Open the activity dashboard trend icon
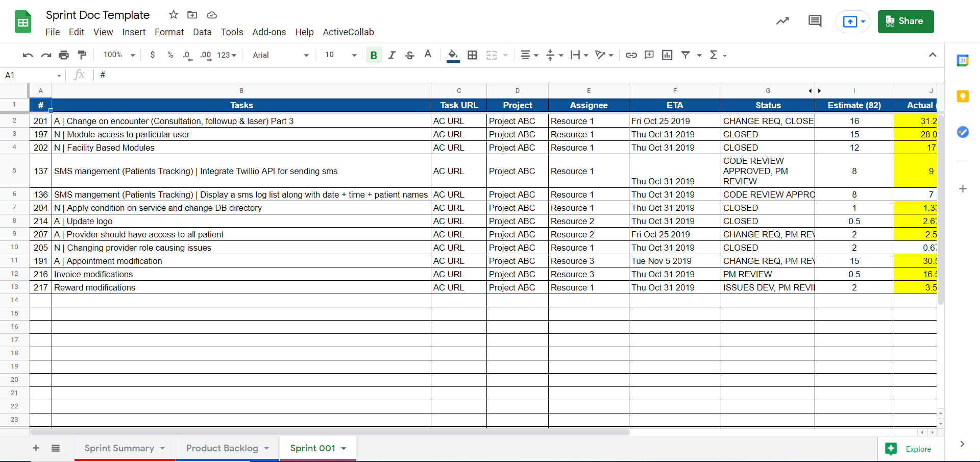The image size is (980, 462). click(x=782, y=21)
